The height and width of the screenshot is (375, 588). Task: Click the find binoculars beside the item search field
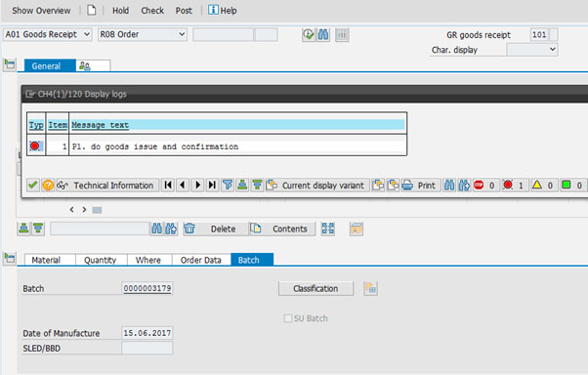tap(156, 229)
